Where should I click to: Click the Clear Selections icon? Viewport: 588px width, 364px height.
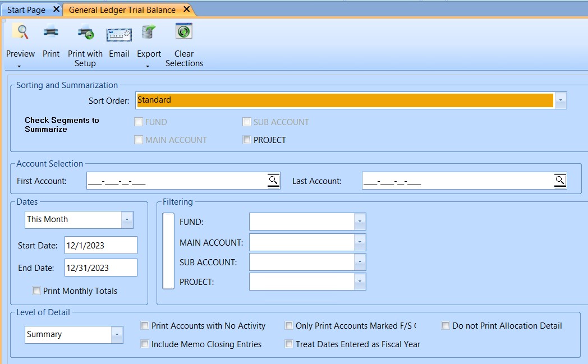tap(183, 33)
